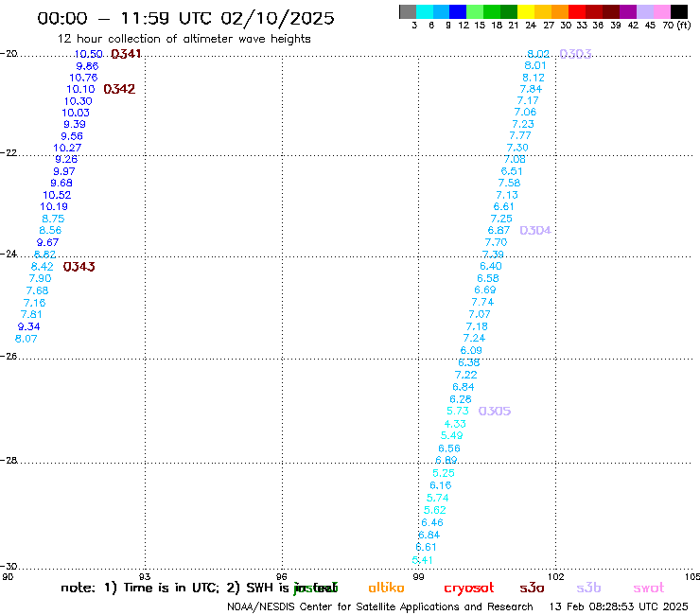Click the s3b pass label 0304

535,231
